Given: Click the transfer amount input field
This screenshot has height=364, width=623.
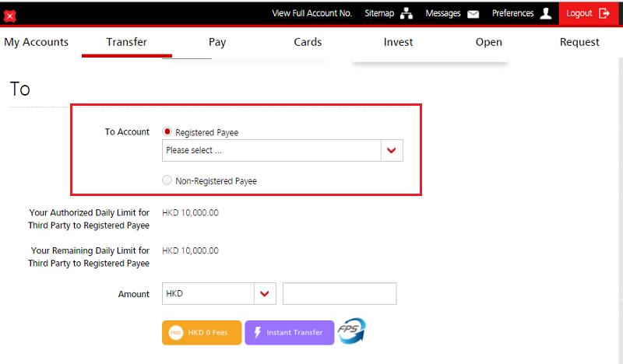Looking at the screenshot, I should click(x=340, y=293).
